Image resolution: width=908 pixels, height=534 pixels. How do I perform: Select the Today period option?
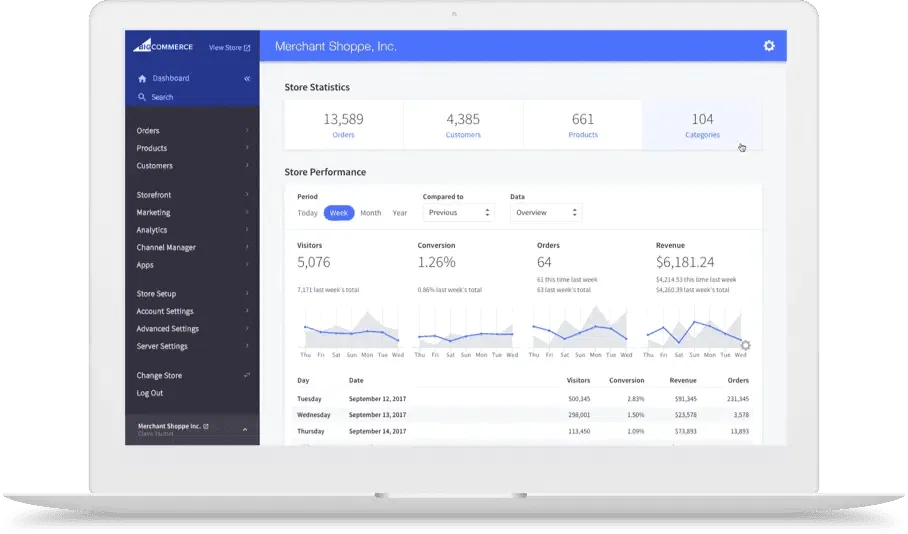pyautogui.click(x=307, y=213)
